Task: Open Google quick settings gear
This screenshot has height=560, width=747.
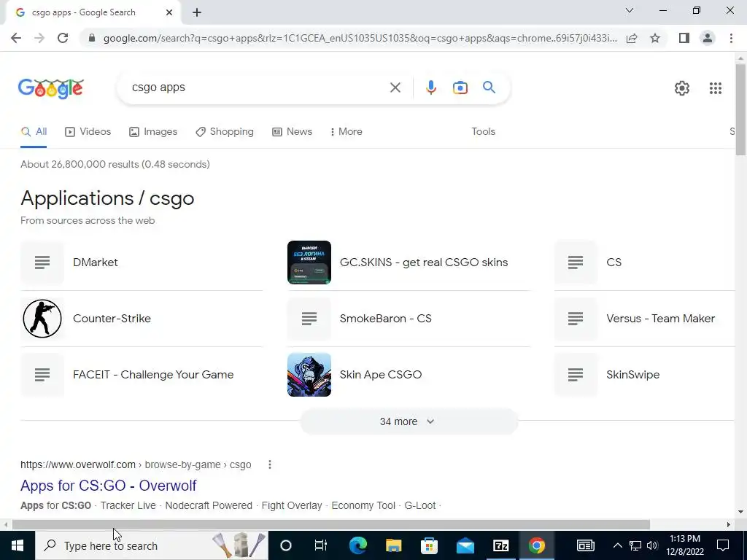Action: (682, 88)
